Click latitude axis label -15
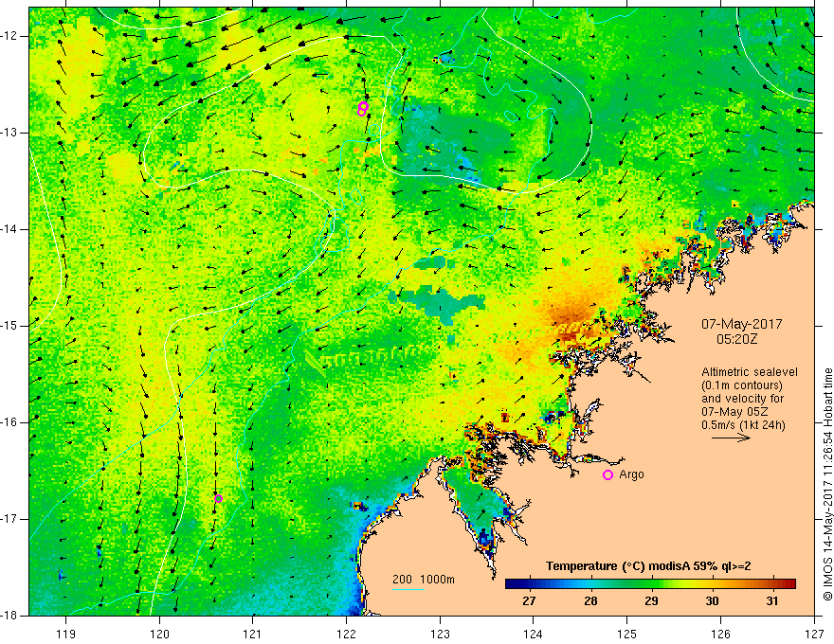Screen dimensions: 834x644 point(9,326)
